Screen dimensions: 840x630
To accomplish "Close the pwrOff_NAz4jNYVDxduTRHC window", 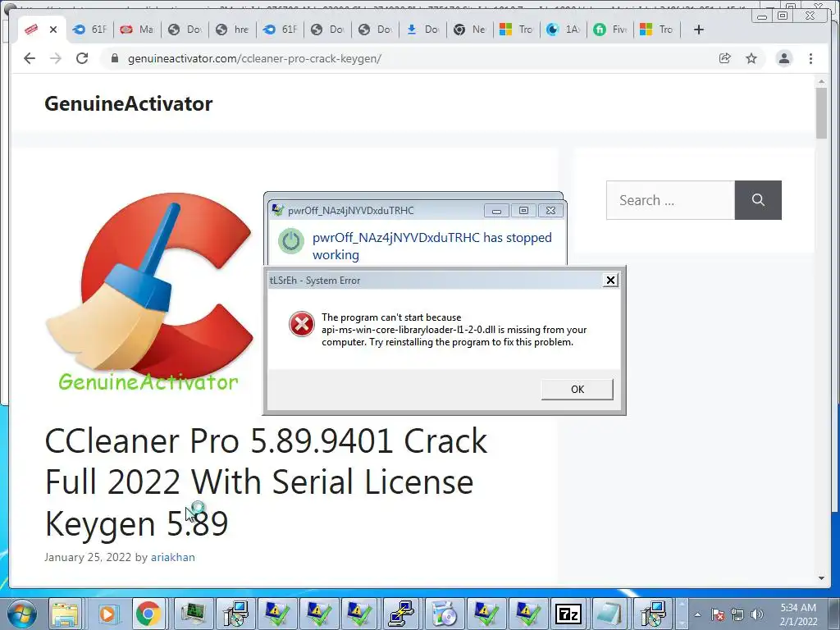I will pos(550,211).
